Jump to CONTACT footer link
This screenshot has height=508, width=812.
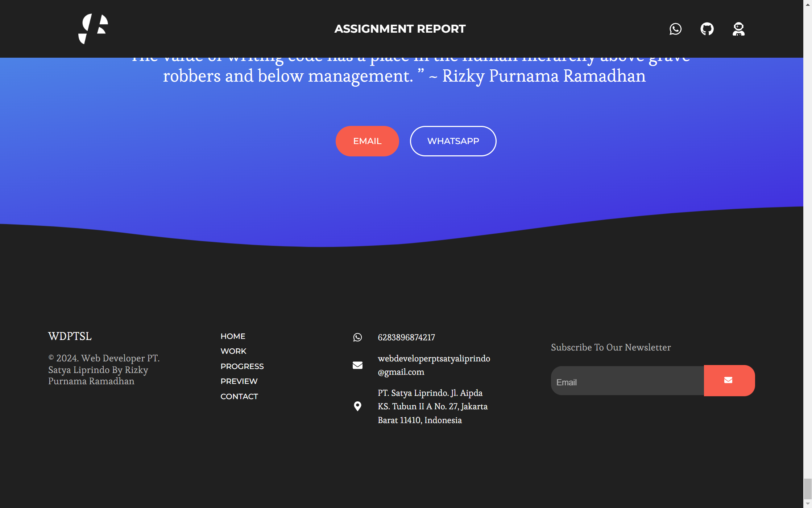pos(239,397)
